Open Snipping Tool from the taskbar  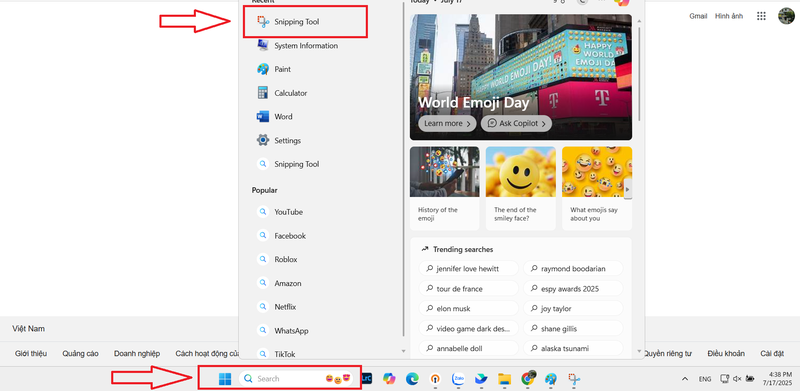(x=575, y=379)
